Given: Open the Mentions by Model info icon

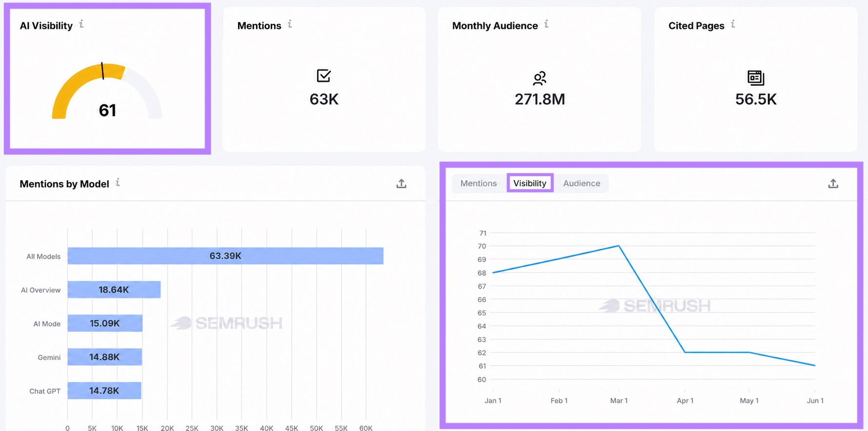Looking at the screenshot, I should (118, 182).
